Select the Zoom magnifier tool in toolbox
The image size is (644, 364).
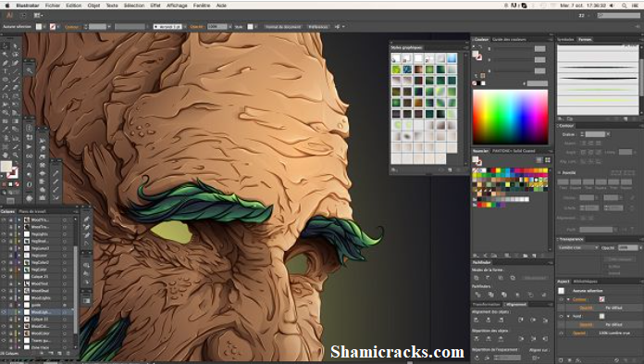(x=15, y=156)
